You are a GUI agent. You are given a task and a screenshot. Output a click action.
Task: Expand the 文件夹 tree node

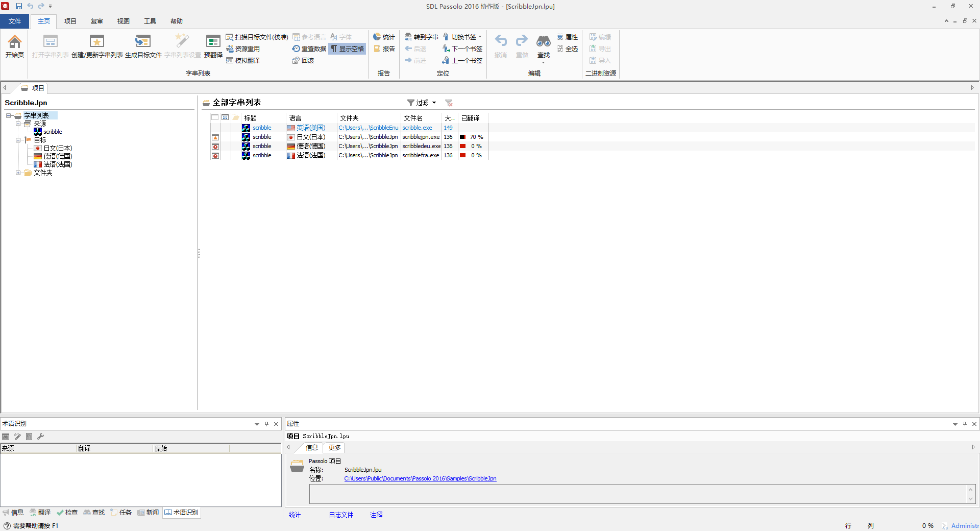tap(18, 173)
